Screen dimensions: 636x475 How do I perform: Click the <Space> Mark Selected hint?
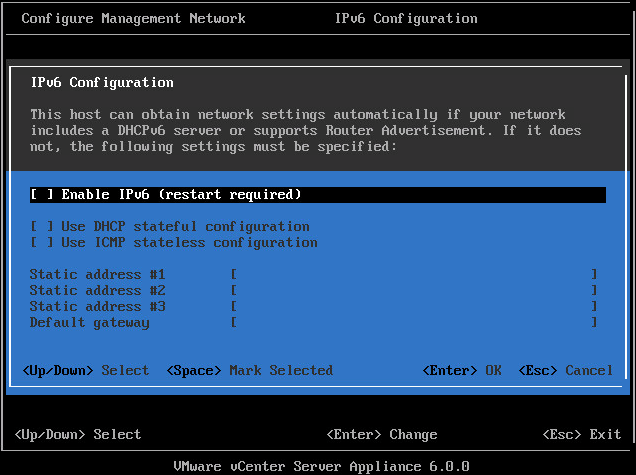coord(250,370)
